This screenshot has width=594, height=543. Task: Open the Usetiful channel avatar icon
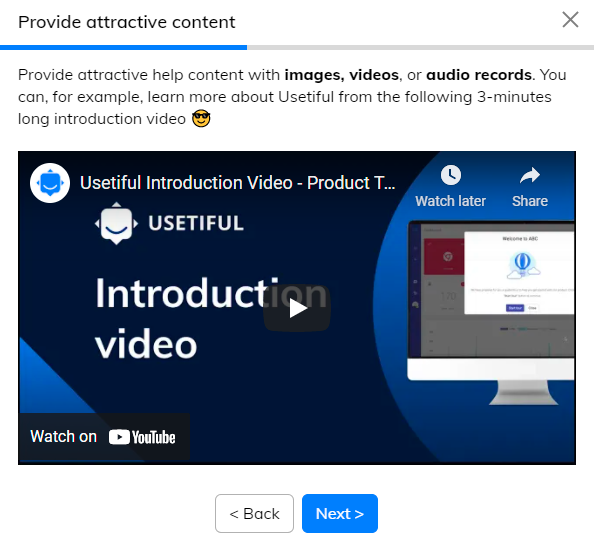tap(50, 183)
